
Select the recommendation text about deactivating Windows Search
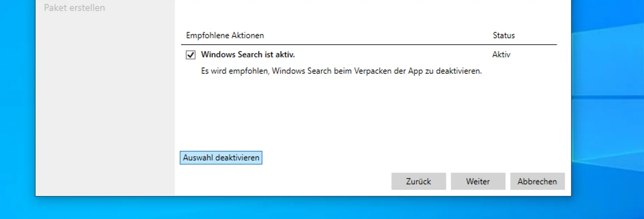tap(341, 71)
